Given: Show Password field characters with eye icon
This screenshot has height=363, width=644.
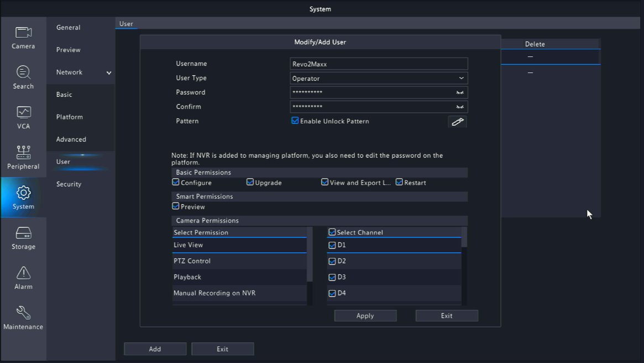Looking at the screenshot, I should [x=460, y=92].
